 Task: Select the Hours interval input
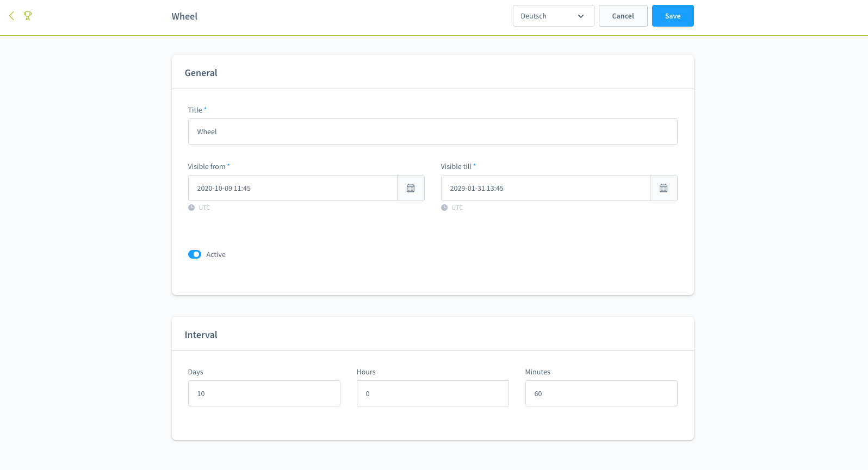433,393
